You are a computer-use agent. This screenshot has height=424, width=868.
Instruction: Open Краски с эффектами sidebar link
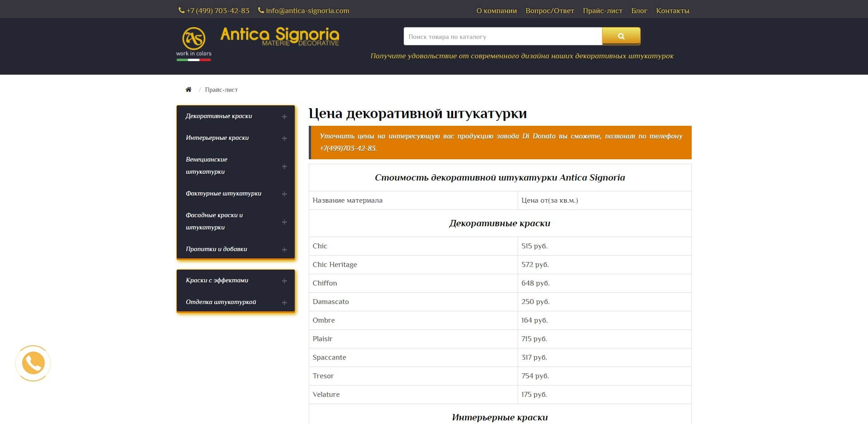coord(217,280)
